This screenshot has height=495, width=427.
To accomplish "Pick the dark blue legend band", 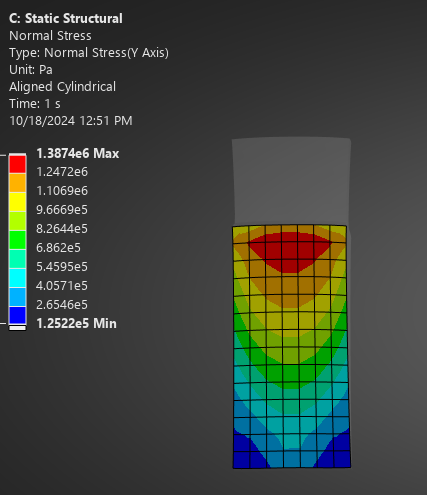I will click(17, 315).
